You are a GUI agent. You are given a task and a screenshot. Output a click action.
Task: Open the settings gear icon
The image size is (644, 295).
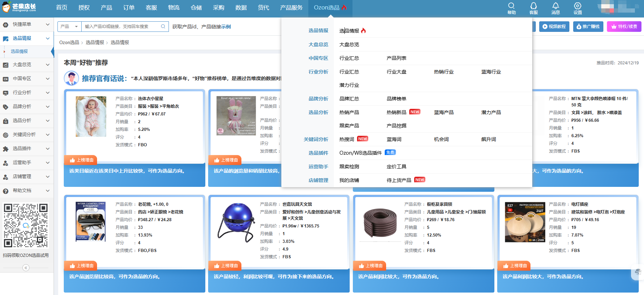click(577, 6)
